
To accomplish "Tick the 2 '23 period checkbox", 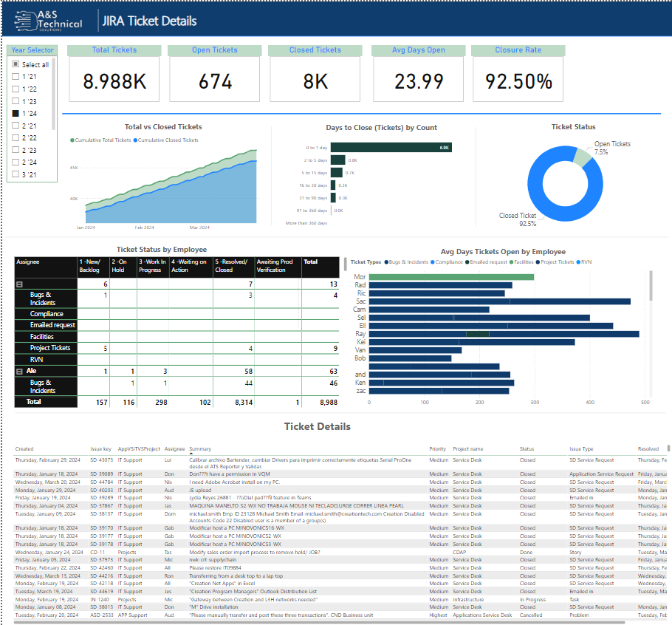I will tap(16, 150).
